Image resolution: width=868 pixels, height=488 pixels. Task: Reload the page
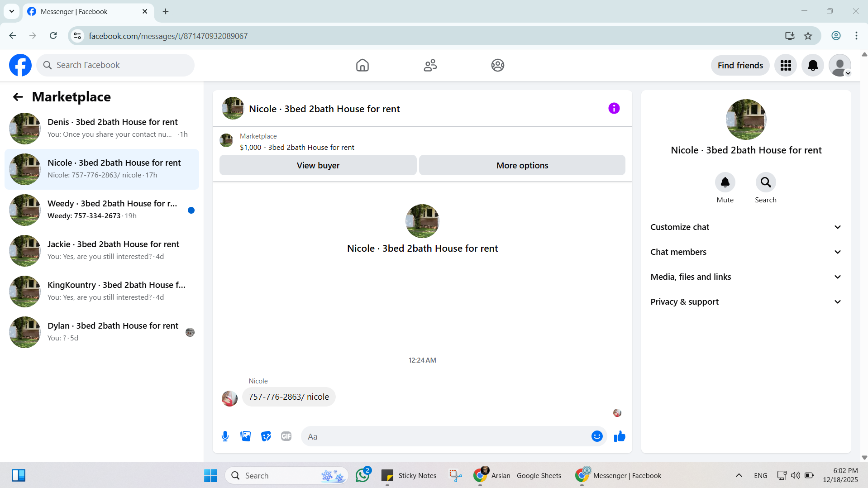tap(53, 36)
